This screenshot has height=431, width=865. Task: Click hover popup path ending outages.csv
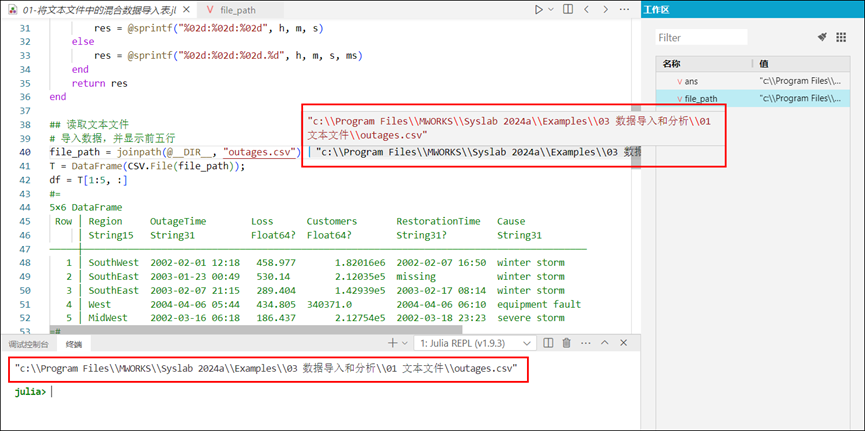(x=509, y=128)
